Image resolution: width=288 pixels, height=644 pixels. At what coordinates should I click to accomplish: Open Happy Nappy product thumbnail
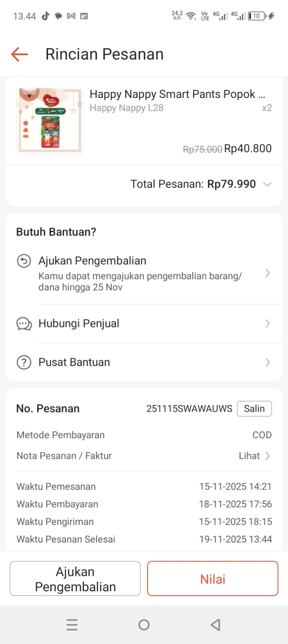point(50,121)
